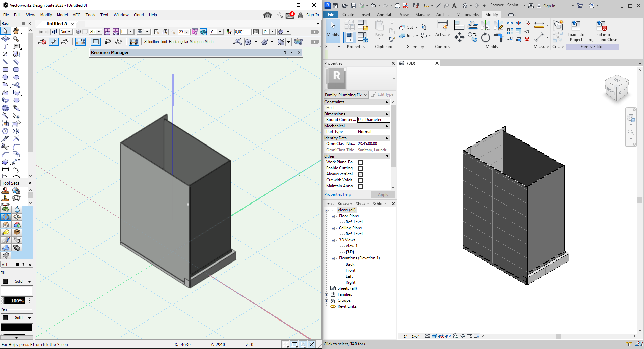Select the Lasso marquee selection mode
The width and height of the screenshot is (644, 349).
[x=108, y=42]
